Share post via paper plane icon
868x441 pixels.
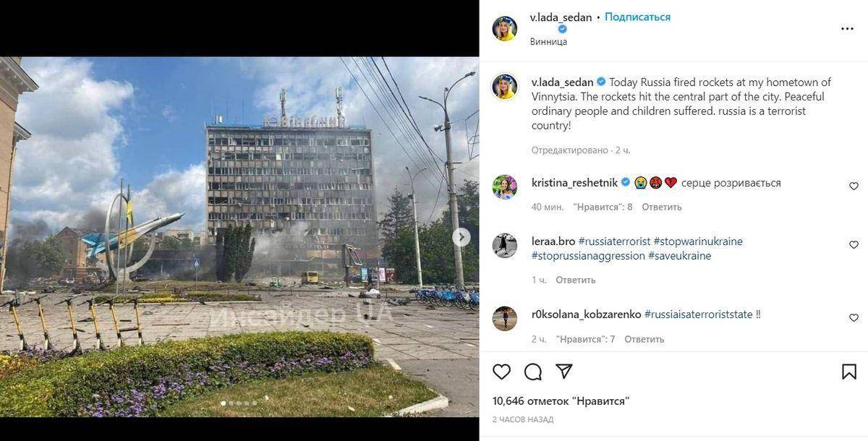click(x=564, y=372)
